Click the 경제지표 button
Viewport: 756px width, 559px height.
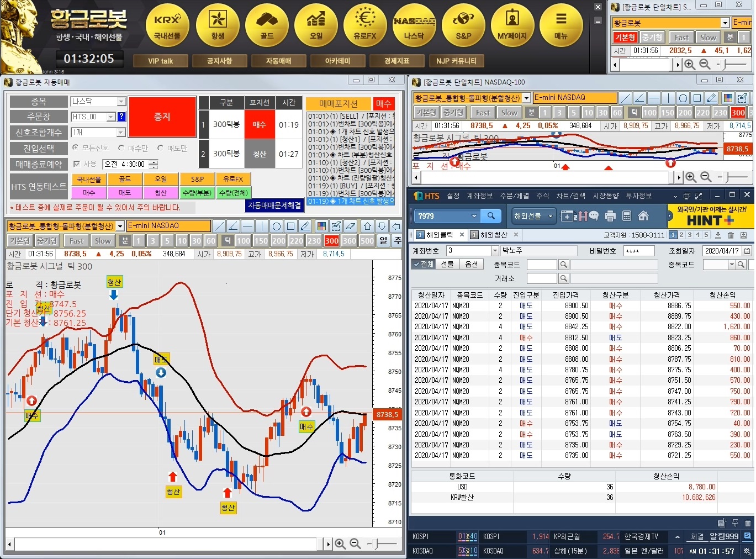pyautogui.click(x=397, y=61)
